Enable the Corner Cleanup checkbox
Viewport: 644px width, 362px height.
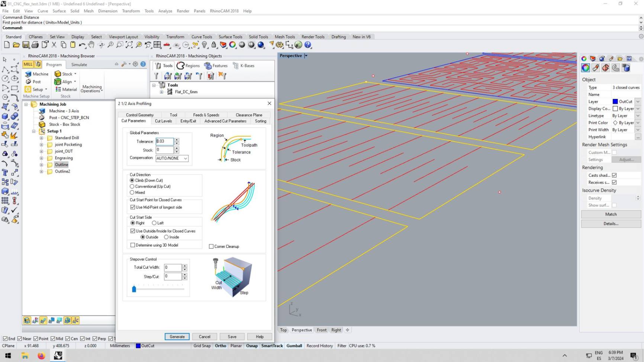211,246
